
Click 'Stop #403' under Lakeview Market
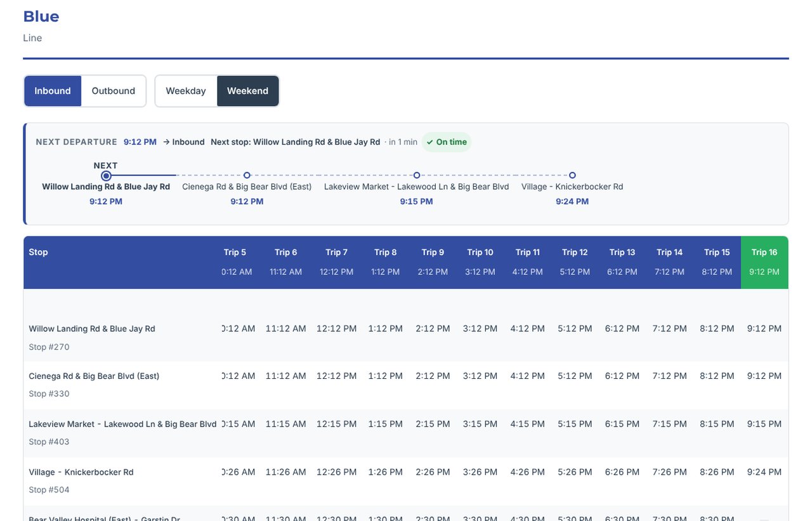coord(49,442)
